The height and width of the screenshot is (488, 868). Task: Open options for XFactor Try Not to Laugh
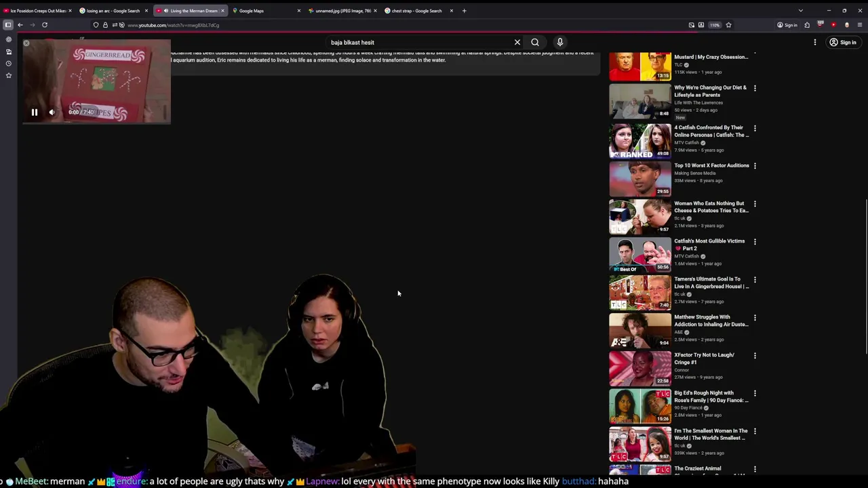[755, 356]
